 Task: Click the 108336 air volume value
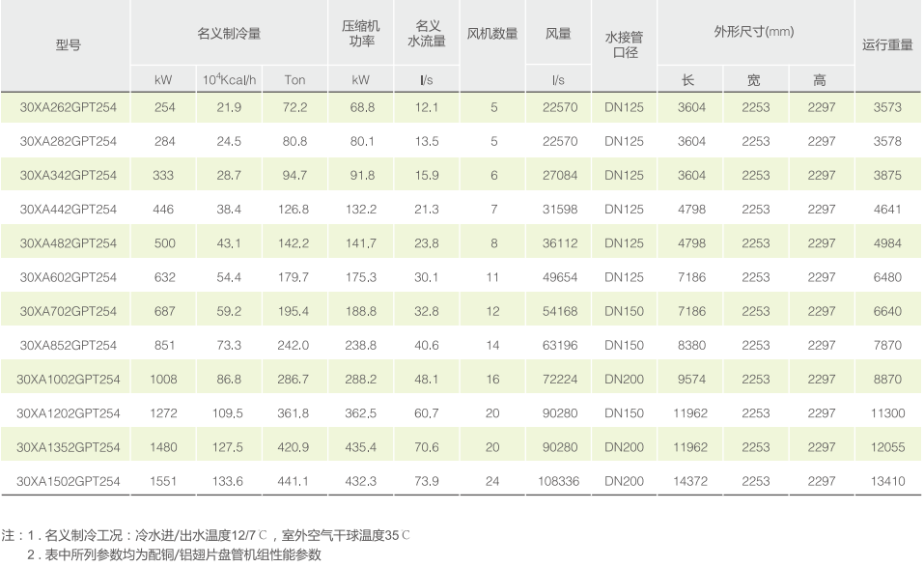coord(558,481)
